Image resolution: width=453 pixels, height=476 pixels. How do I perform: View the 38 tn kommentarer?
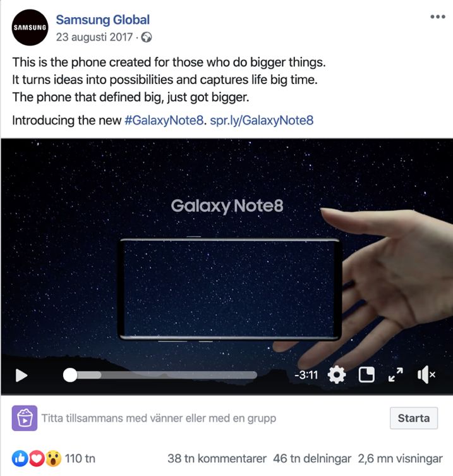click(x=217, y=459)
